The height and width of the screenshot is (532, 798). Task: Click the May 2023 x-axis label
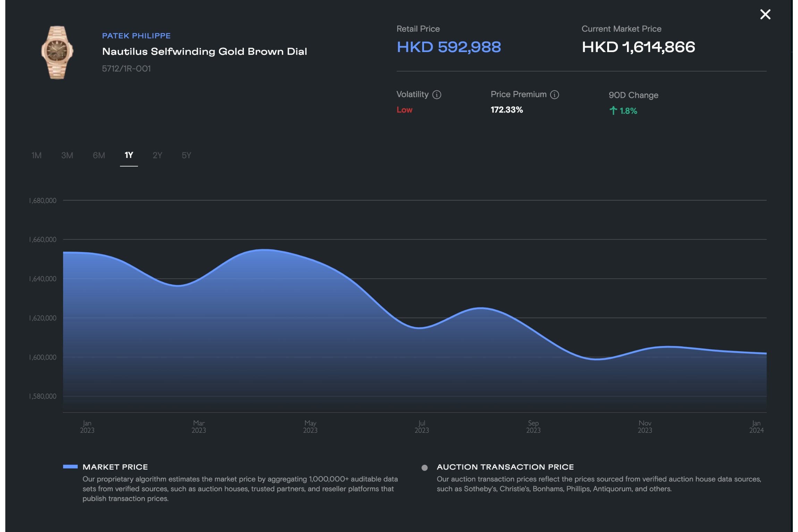pos(310,427)
